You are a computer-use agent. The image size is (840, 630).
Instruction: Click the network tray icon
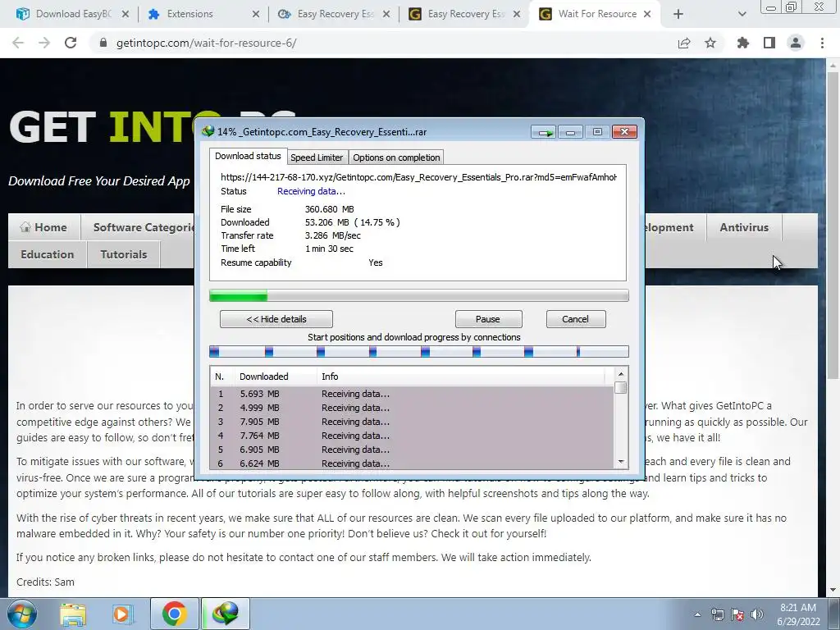tap(717, 614)
